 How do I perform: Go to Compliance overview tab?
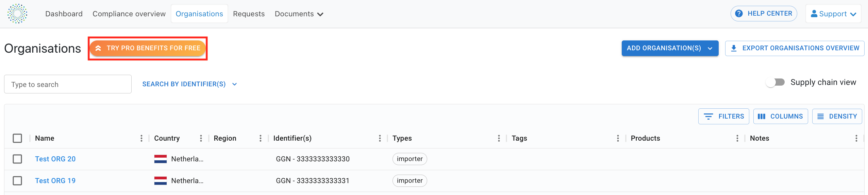point(129,14)
